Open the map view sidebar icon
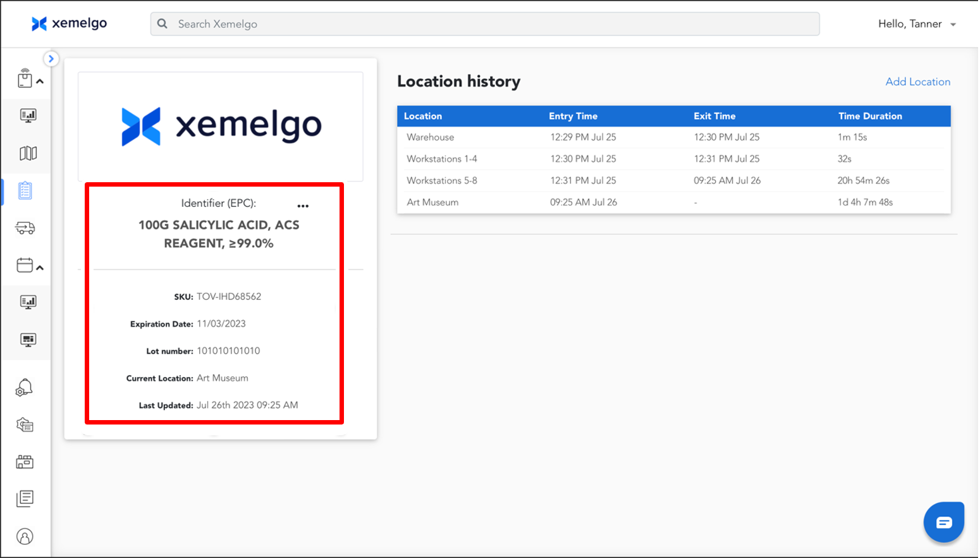Viewport: 980px width, 558px height. pyautogui.click(x=28, y=153)
